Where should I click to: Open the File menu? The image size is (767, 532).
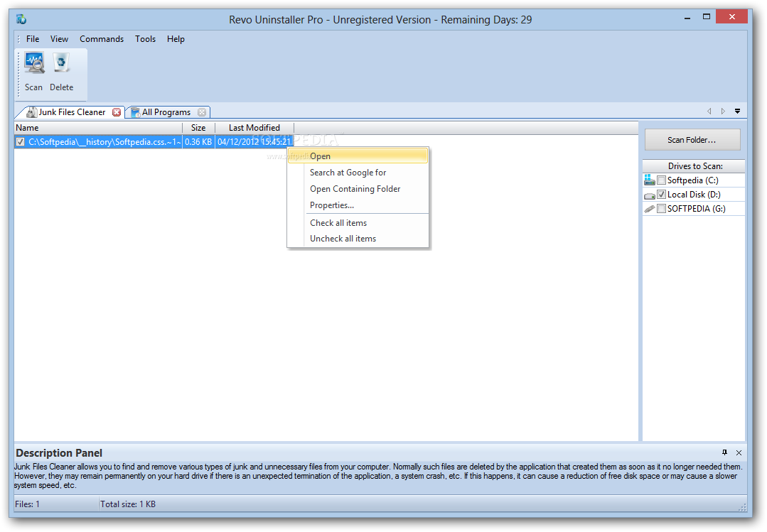click(x=33, y=39)
